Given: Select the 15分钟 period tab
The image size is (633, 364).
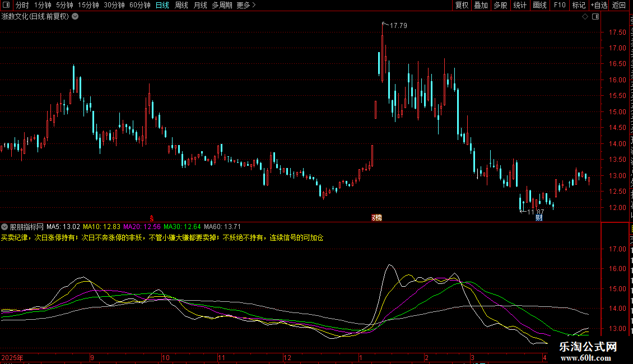Looking at the screenshot, I should (x=88, y=5).
